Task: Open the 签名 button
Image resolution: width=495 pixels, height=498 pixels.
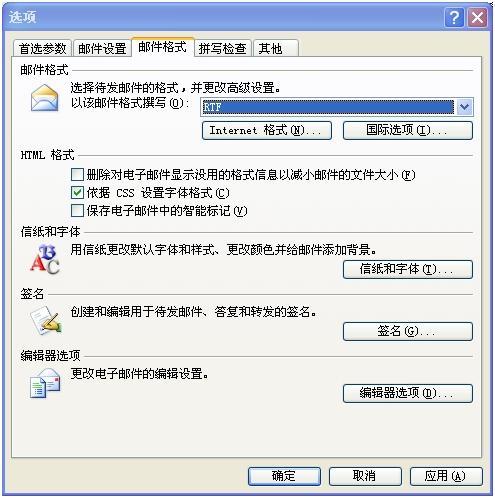Action: coord(408,331)
